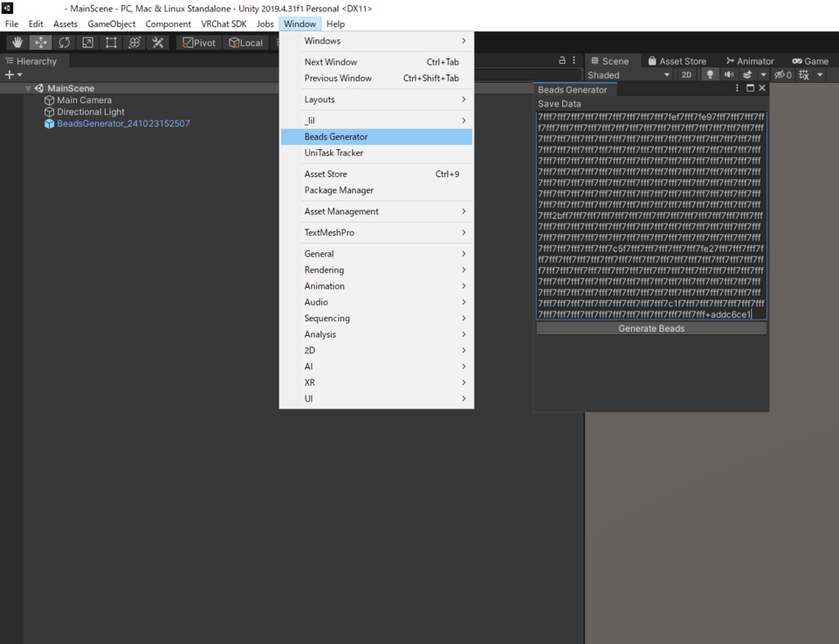Viewport: 839px width, 644px height.
Task: Open the VRChat SDK menu
Action: (224, 24)
